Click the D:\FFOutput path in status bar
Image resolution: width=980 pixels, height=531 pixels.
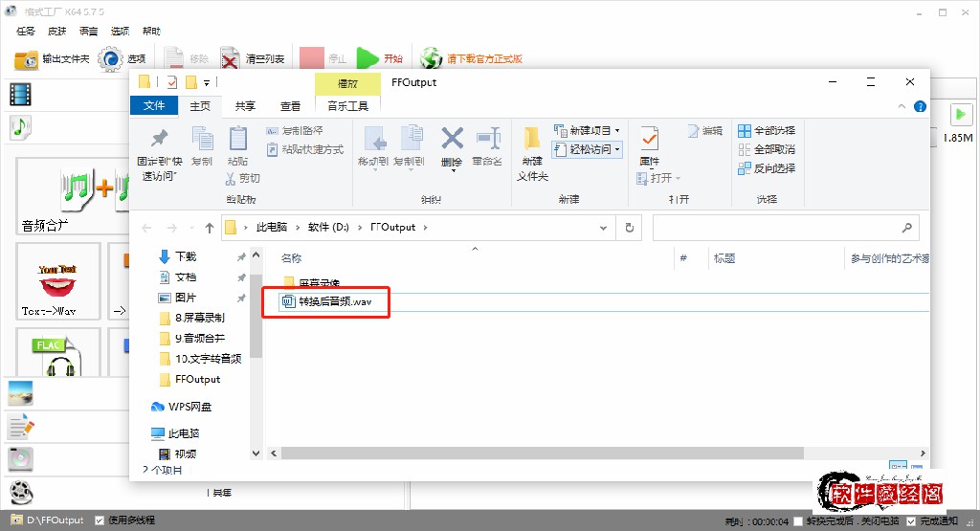pyautogui.click(x=55, y=520)
